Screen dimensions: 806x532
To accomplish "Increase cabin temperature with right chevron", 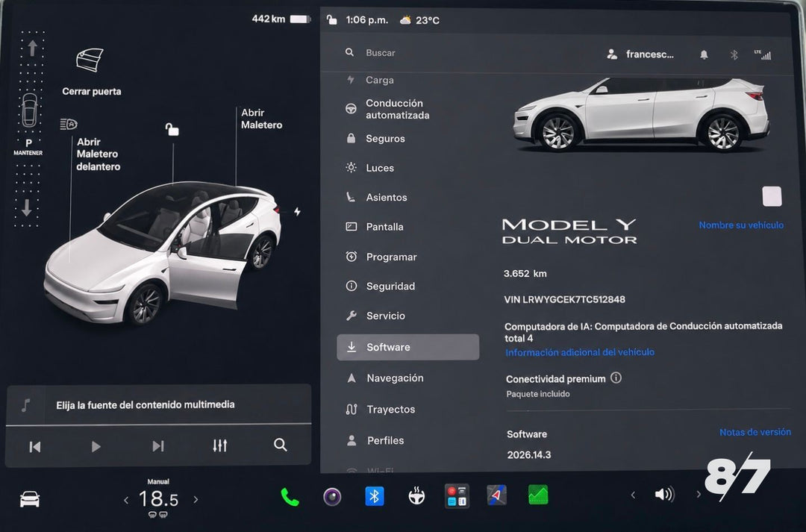I will click(x=196, y=499).
